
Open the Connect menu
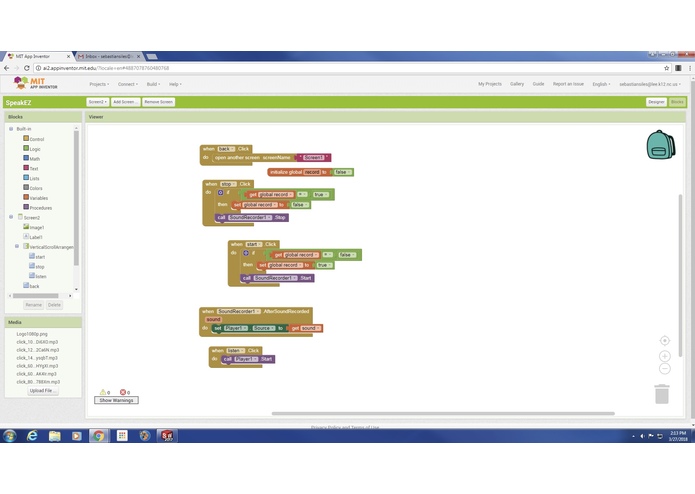click(x=128, y=84)
